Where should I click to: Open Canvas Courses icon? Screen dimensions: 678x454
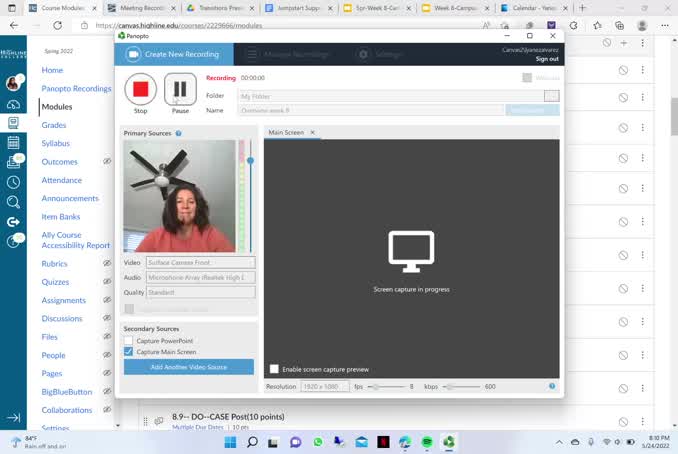13,123
